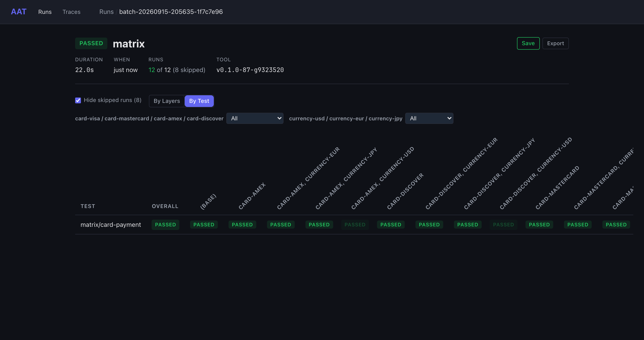Toggle Hide skipped runs checkbox
This screenshot has height=340, width=644.
[78, 100]
